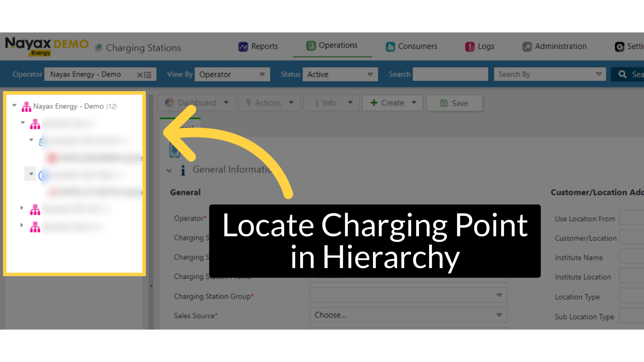Click first pink operator hierarchy icon
This screenshot has height=362, width=644.
pos(35,124)
